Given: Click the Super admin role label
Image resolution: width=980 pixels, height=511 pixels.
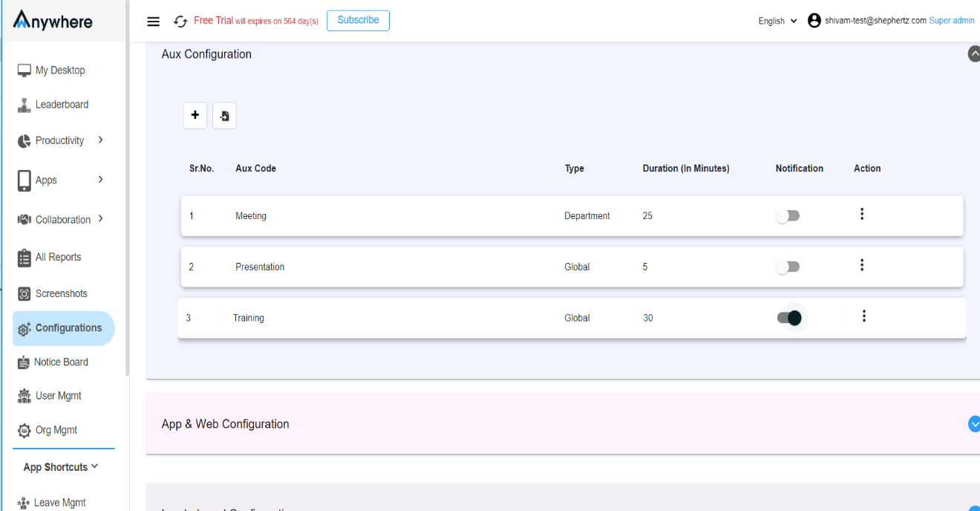Looking at the screenshot, I should pyautogui.click(x=952, y=21).
